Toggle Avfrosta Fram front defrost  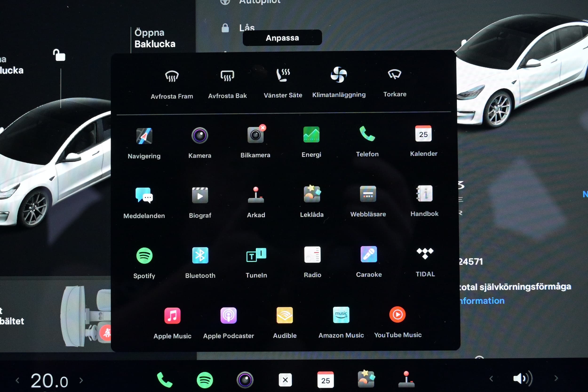(x=172, y=76)
